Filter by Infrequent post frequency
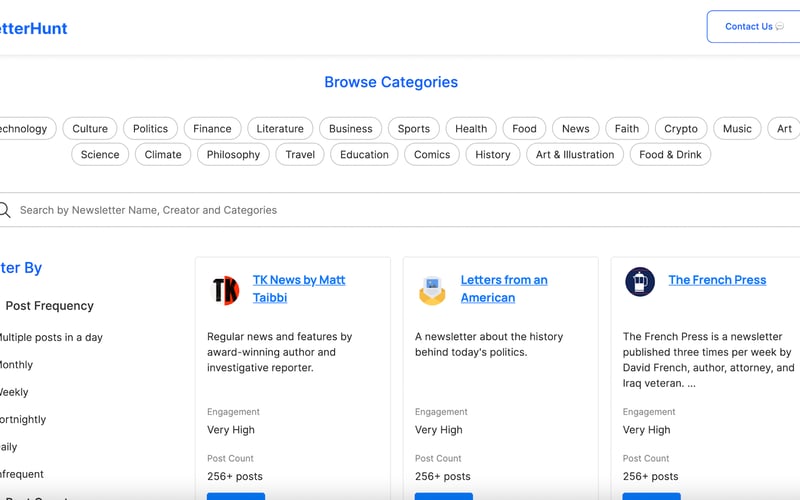 click(x=21, y=474)
